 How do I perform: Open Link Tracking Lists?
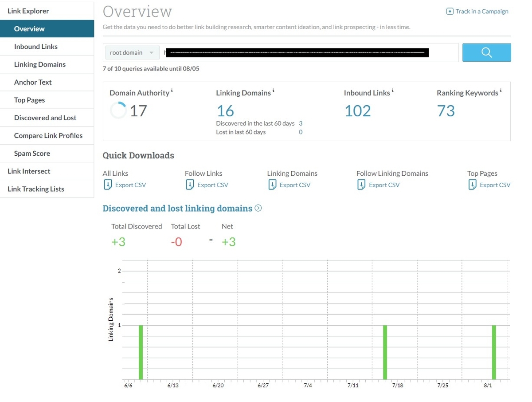tap(47, 189)
